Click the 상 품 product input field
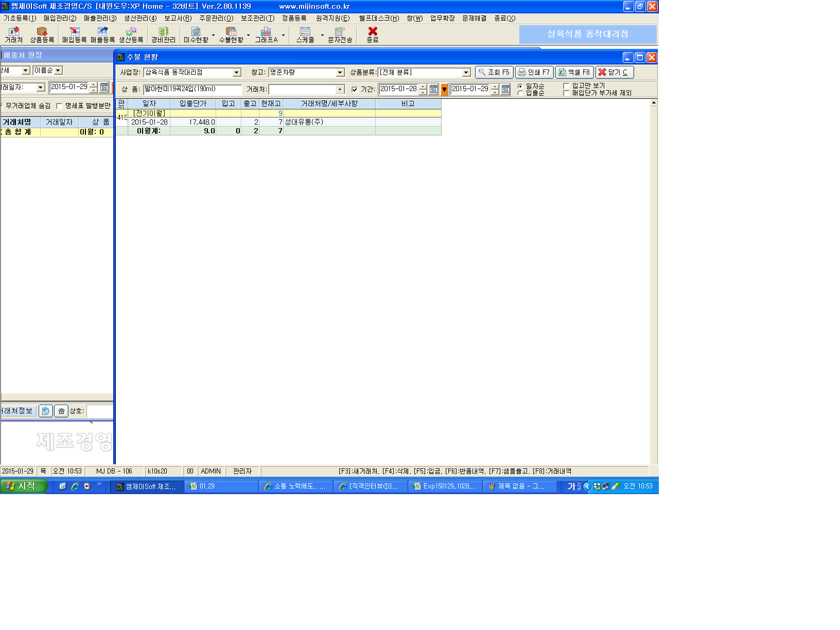Image resolution: width=840 pixels, height=630 pixels. pyautogui.click(x=192, y=89)
